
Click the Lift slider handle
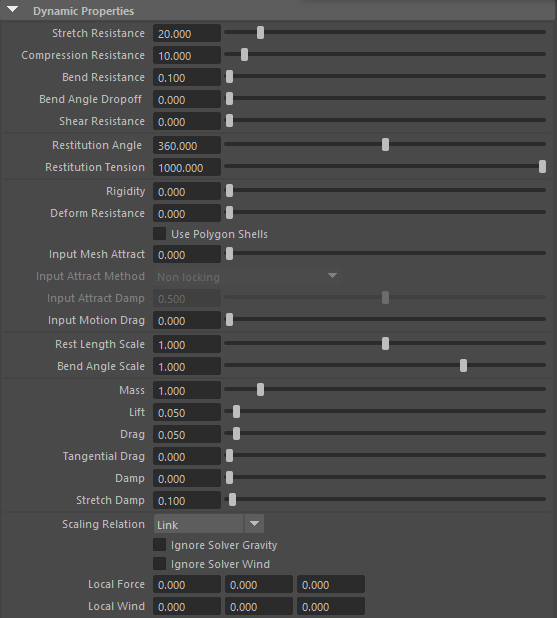click(x=236, y=412)
